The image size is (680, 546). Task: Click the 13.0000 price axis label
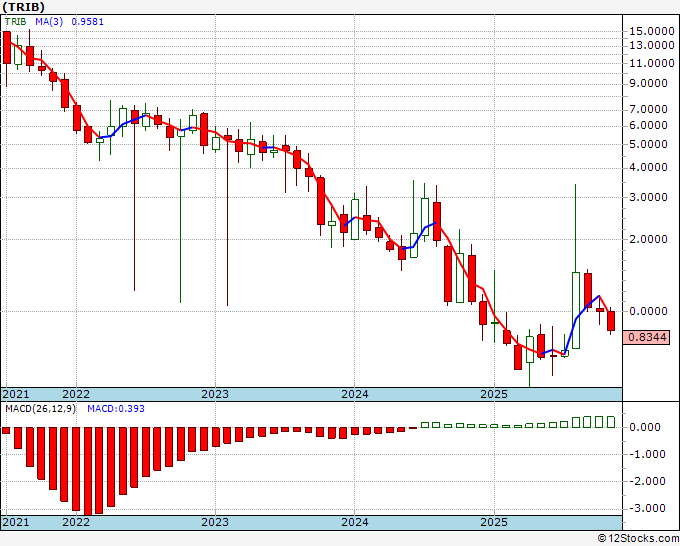(x=652, y=45)
